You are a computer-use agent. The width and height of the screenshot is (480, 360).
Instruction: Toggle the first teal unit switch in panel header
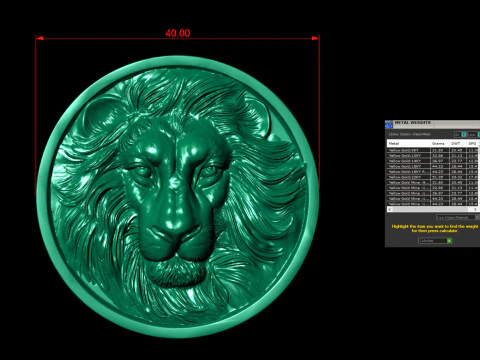click(x=464, y=134)
